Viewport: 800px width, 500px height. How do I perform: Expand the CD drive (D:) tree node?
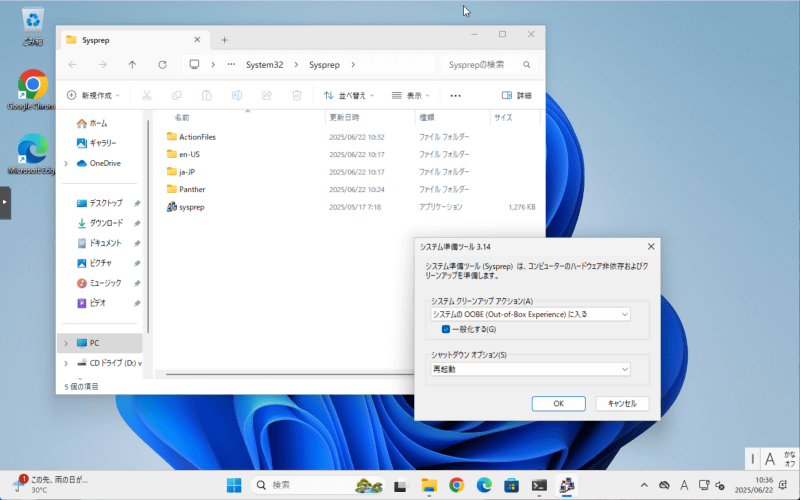pos(66,363)
